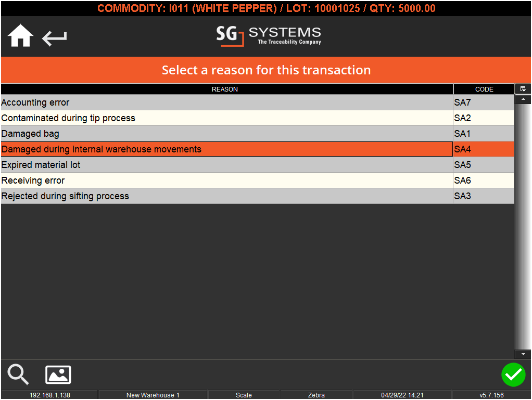
Task: Click 'Select a reason for this transaction' banner
Action: (266, 70)
